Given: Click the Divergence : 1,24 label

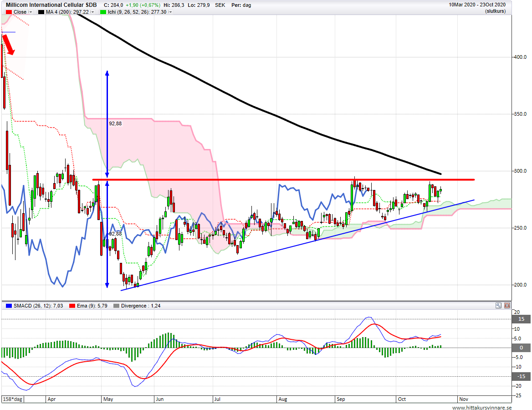Looking at the screenshot, I should 141,306.
